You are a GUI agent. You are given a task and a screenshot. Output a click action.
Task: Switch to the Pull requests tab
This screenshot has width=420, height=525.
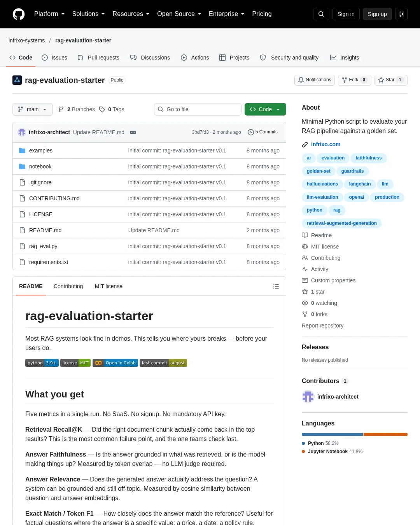[98, 58]
